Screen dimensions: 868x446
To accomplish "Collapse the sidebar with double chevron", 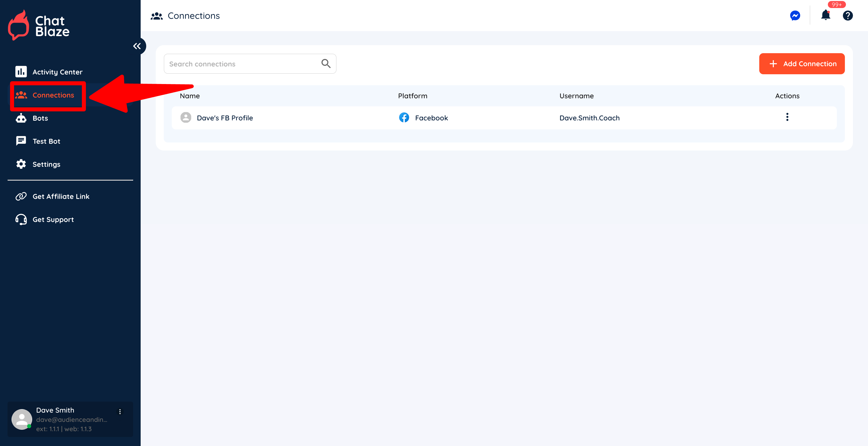I will (x=137, y=46).
